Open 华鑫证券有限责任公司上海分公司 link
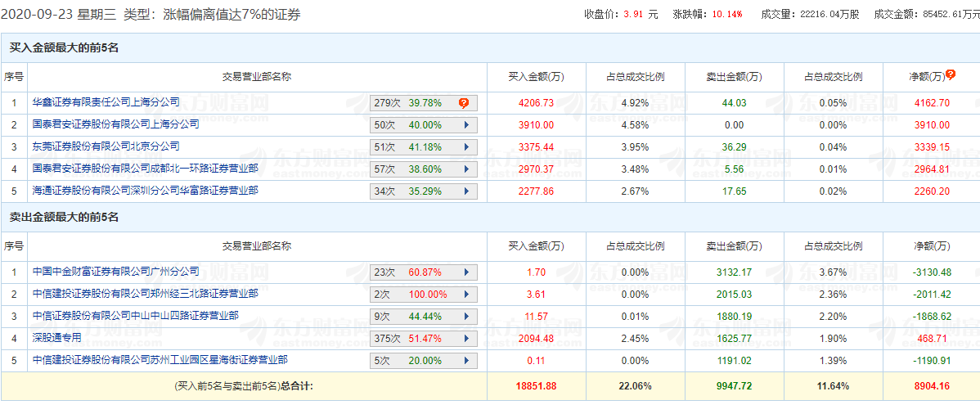 (106, 102)
